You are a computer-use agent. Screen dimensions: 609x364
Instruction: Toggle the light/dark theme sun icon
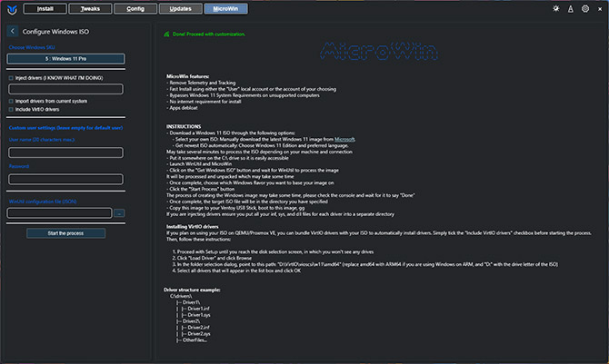tap(556, 9)
